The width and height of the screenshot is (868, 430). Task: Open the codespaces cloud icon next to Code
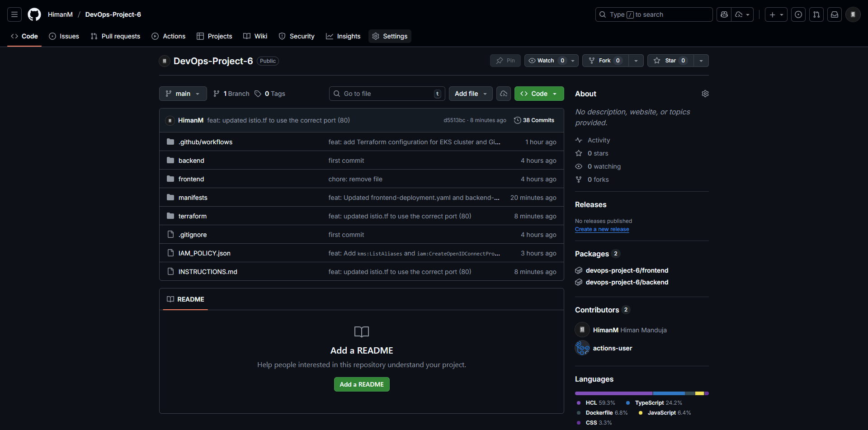(504, 94)
